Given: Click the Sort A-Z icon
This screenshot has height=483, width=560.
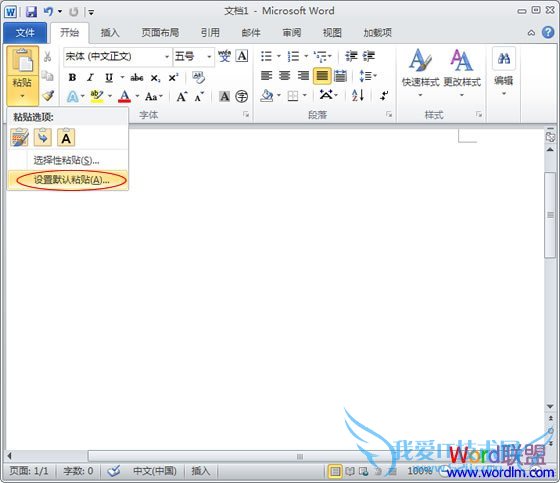Looking at the screenshot, I should (358, 95).
